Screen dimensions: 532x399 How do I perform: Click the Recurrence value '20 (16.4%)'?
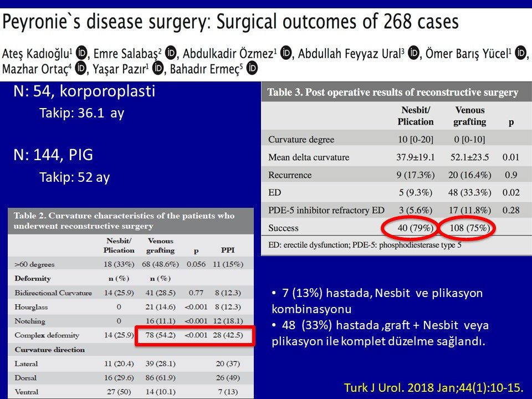coord(469,175)
